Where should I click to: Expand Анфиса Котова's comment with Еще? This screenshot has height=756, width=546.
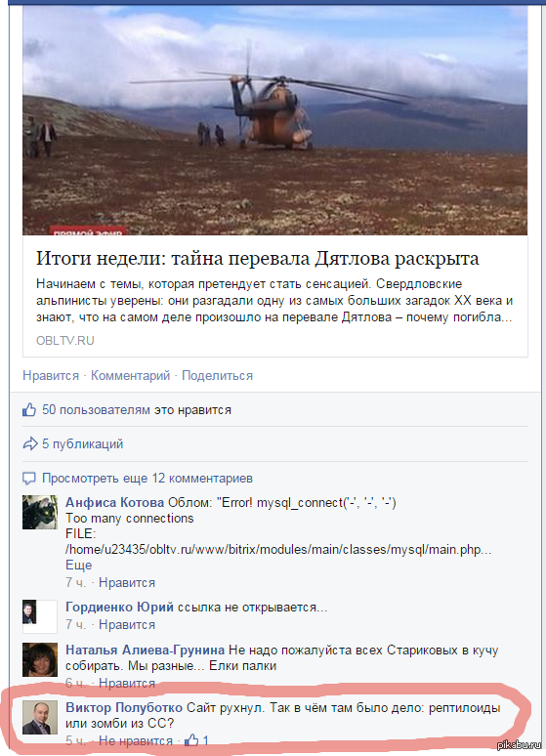click(78, 566)
